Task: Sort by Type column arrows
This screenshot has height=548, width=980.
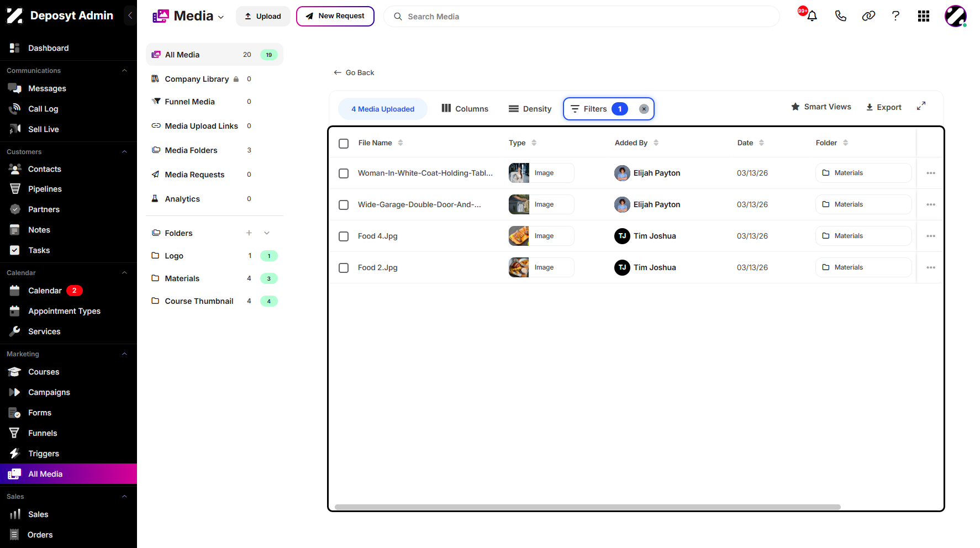Action: pyautogui.click(x=534, y=143)
